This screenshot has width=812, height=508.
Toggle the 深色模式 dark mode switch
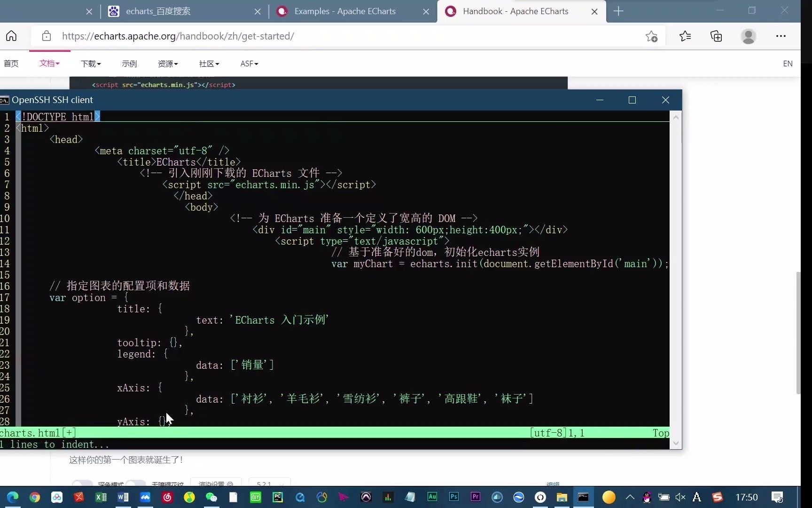[x=82, y=484]
